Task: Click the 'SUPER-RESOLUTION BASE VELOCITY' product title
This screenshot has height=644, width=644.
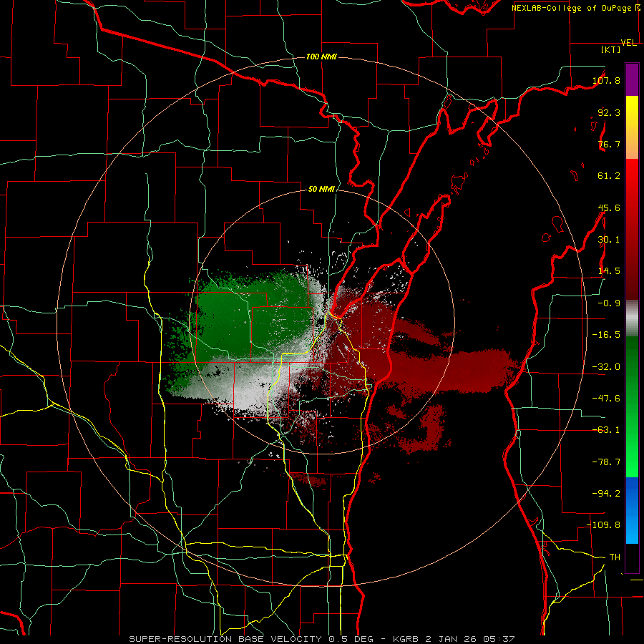Action: point(225,639)
